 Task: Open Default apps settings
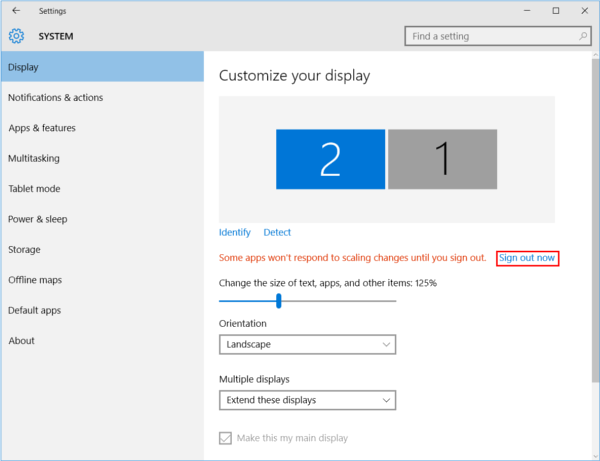click(x=103, y=310)
